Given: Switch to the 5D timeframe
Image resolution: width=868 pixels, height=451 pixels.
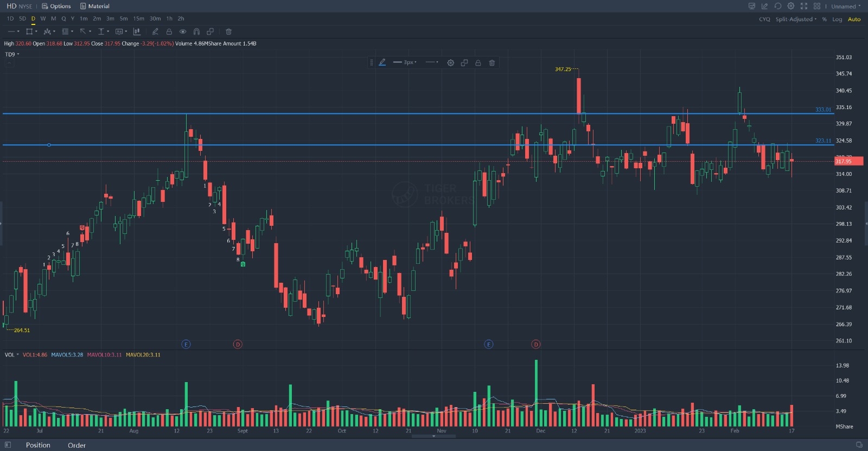Looking at the screenshot, I should (22, 18).
